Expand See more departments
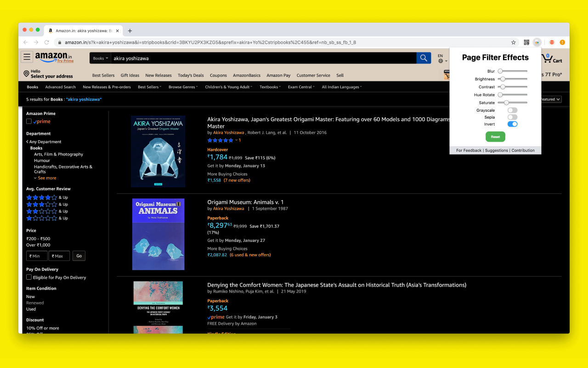The width and height of the screenshot is (588, 368). [x=45, y=178]
